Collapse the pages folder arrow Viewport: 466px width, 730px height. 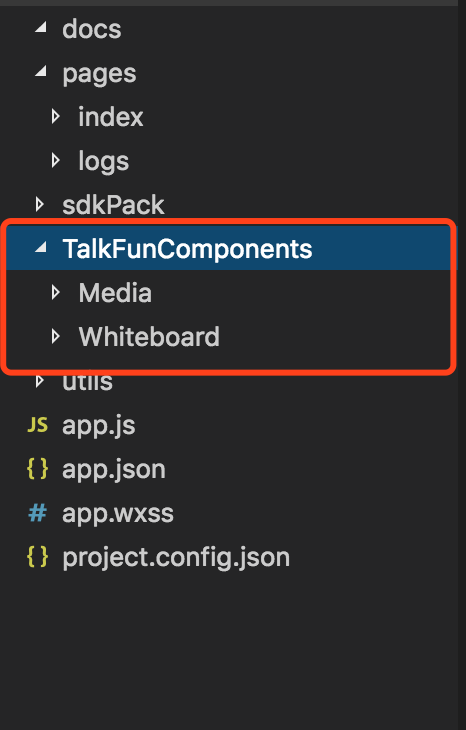click(41, 71)
